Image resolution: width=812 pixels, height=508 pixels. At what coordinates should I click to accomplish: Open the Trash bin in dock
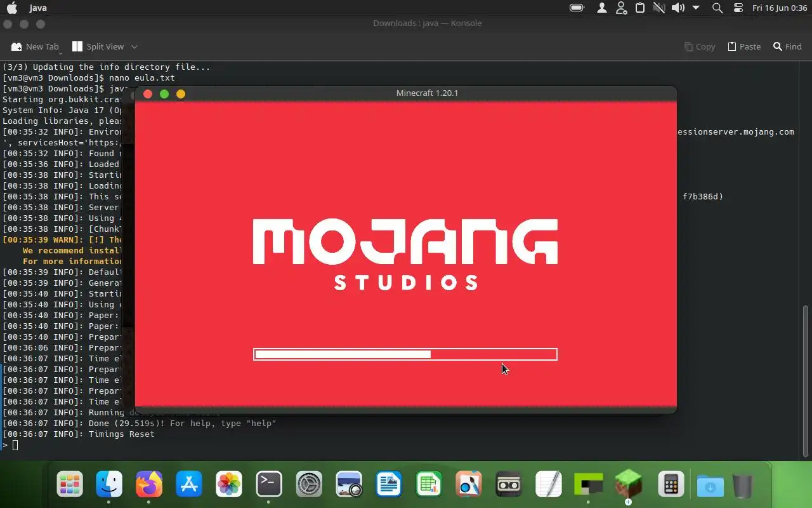tap(742, 486)
